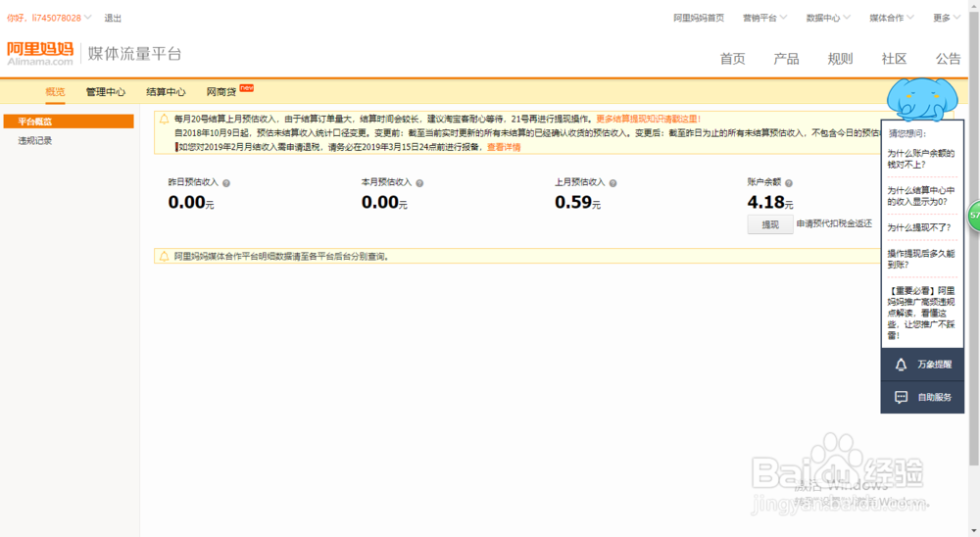Expand the 数据中心 dropdown
Screen dimensions: 980x537
click(x=847, y=18)
